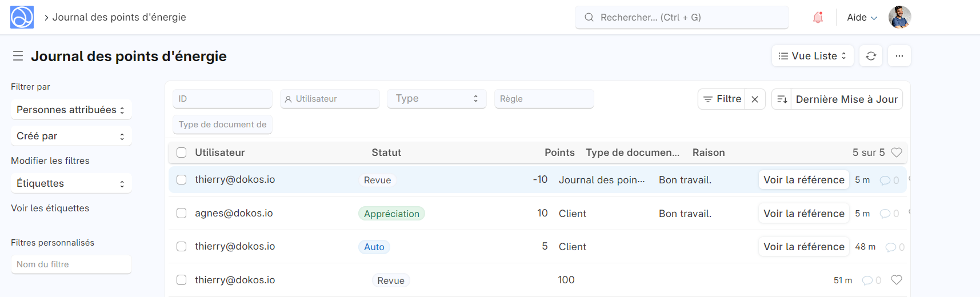The height and width of the screenshot is (297, 980).
Task: Focus the ID filter field
Action: tap(222, 99)
